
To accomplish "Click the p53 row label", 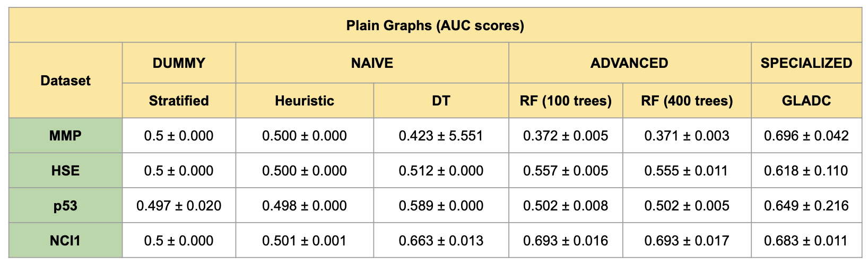I will [x=66, y=206].
